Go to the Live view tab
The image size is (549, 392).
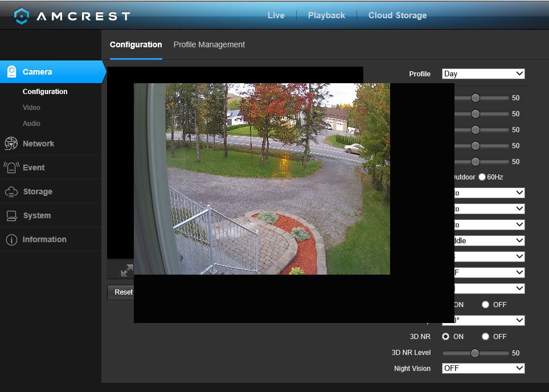click(276, 15)
